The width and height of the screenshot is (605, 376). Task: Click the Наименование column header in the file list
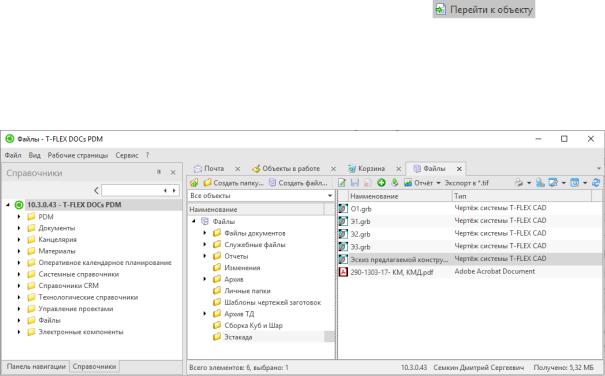point(399,196)
